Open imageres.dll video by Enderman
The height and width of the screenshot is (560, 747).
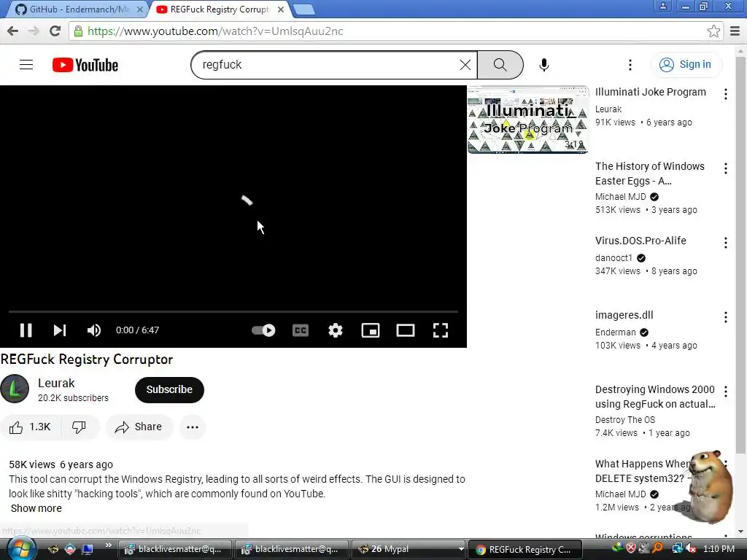[624, 315]
